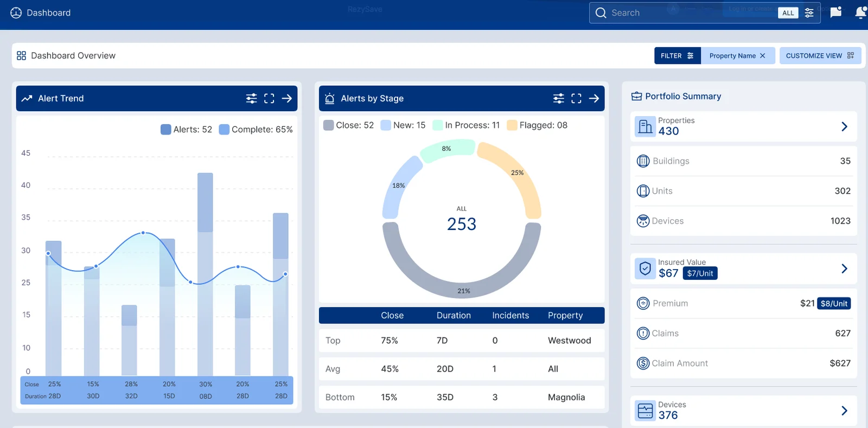This screenshot has width=868, height=428.
Task: Click the Properties building icon
Action: pyautogui.click(x=645, y=126)
